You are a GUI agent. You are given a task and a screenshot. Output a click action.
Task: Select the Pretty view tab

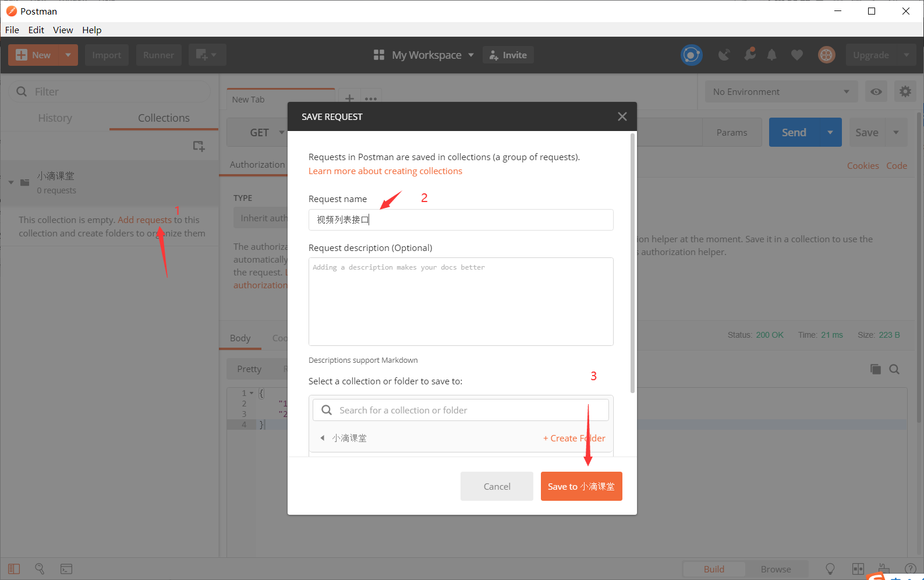249,369
